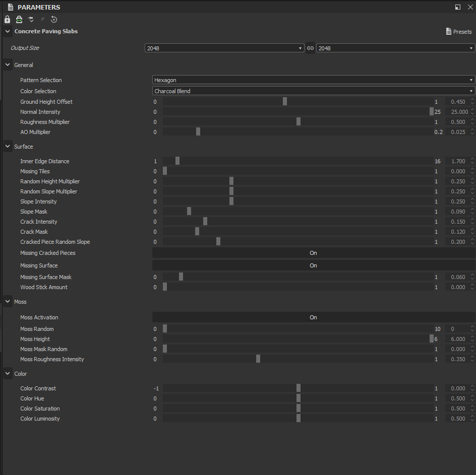Open the Output Size height dropdown

[395, 48]
